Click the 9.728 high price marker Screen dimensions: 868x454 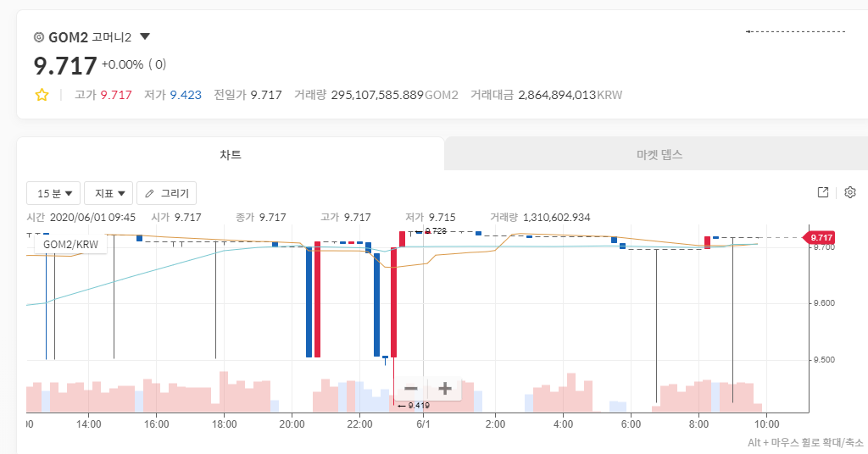(x=431, y=231)
